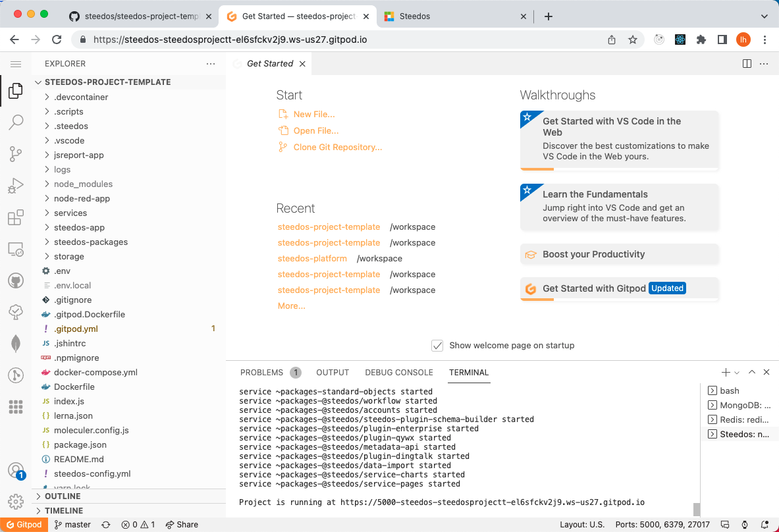Open the Remote Explorer icon

(x=15, y=250)
